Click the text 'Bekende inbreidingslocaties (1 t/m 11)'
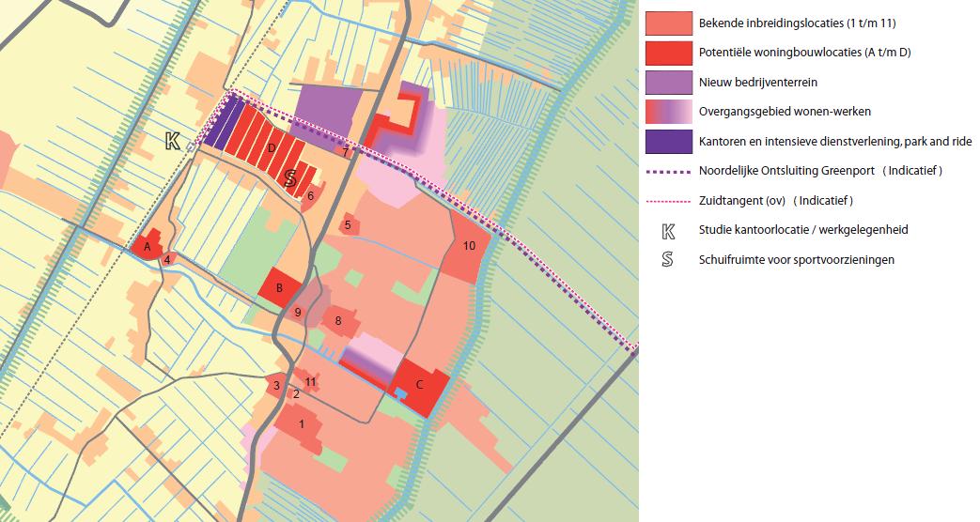The height and width of the screenshot is (522, 980). coord(798,23)
